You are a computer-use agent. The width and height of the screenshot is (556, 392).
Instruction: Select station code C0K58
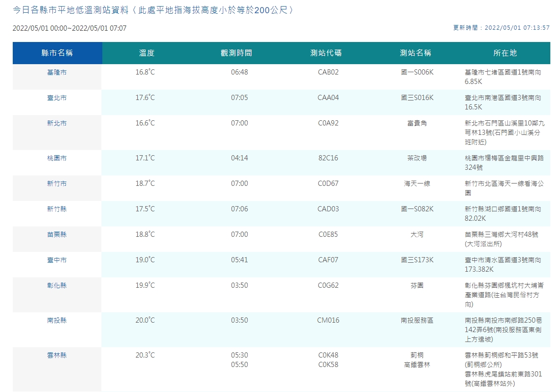[x=328, y=365]
